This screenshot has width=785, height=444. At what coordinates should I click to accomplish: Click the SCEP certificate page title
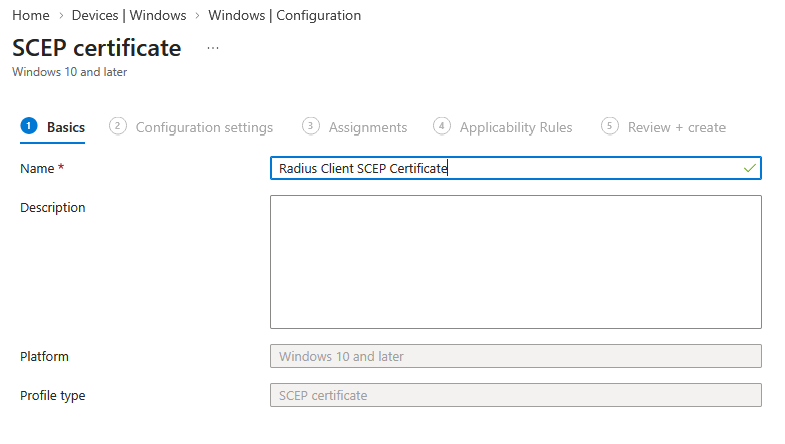point(97,48)
